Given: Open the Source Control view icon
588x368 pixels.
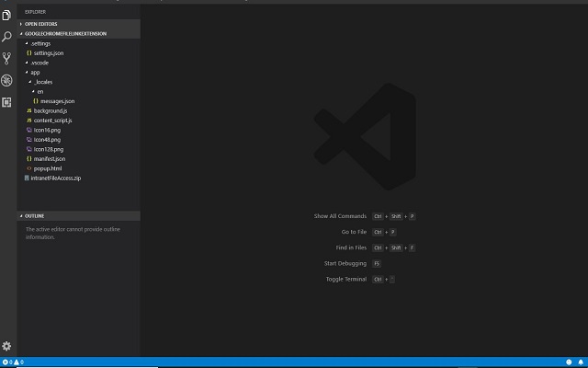Looking at the screenshot, I should click(x=6, y=58).
